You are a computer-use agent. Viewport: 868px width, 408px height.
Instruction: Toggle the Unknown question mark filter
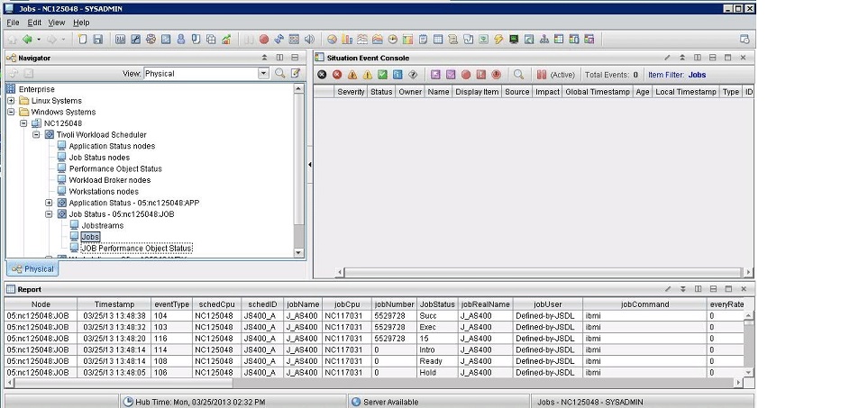click(413, 75)
